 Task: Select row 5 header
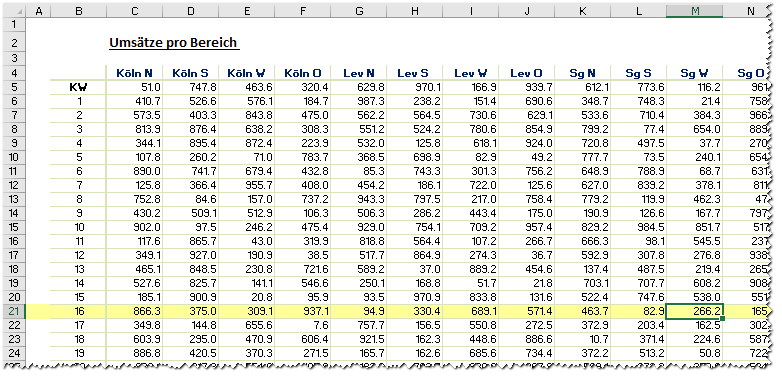pyautogui.click(x=13, y=87)
